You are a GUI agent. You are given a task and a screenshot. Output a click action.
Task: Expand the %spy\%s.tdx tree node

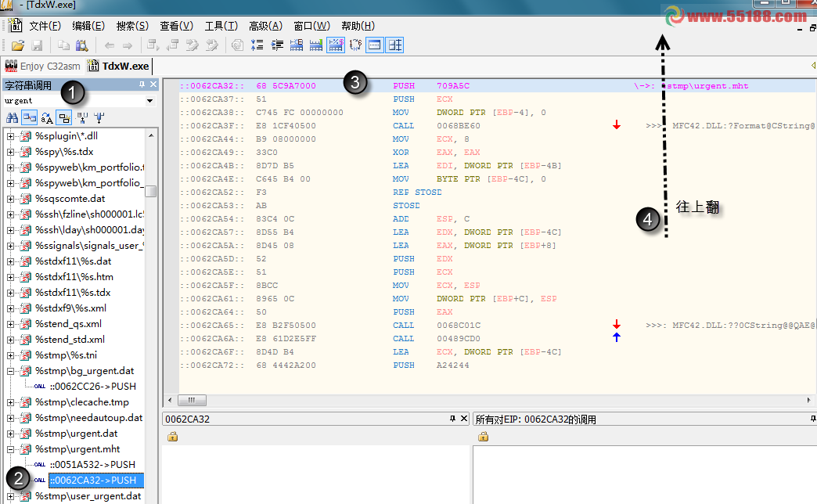tap(10, 152)
